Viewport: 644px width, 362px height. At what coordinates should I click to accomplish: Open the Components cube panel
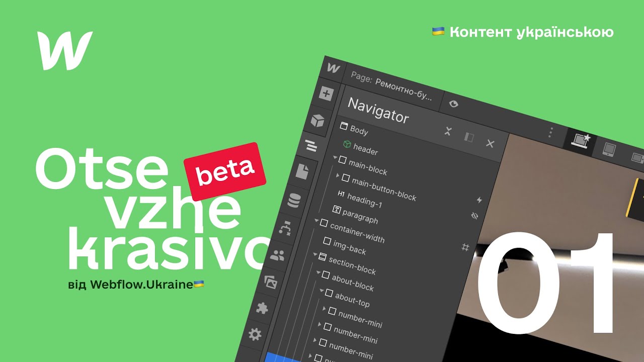point(318,120)
